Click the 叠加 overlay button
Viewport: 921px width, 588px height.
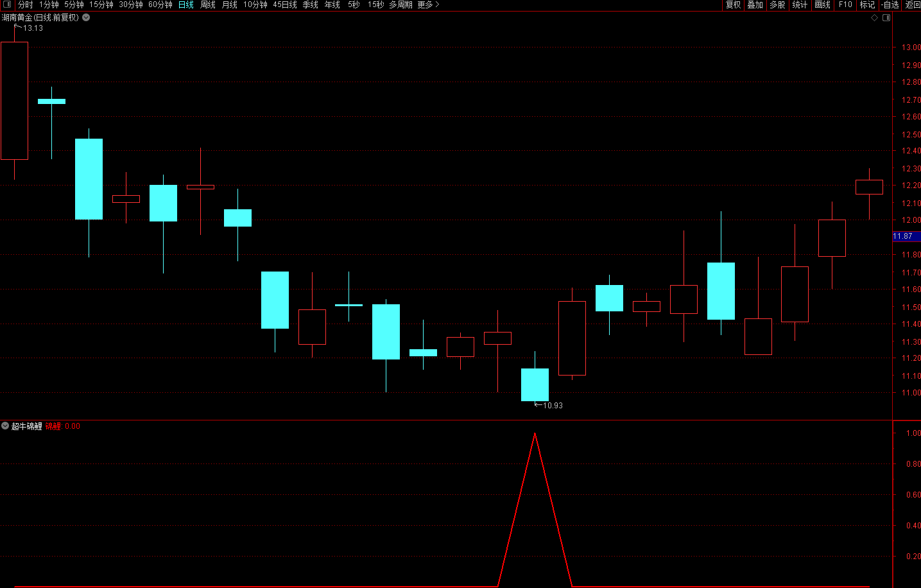[755, 4]
